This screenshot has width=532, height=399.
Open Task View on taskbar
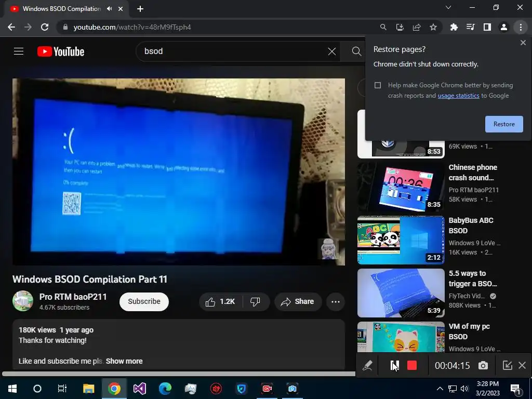[x=62, y=389]
